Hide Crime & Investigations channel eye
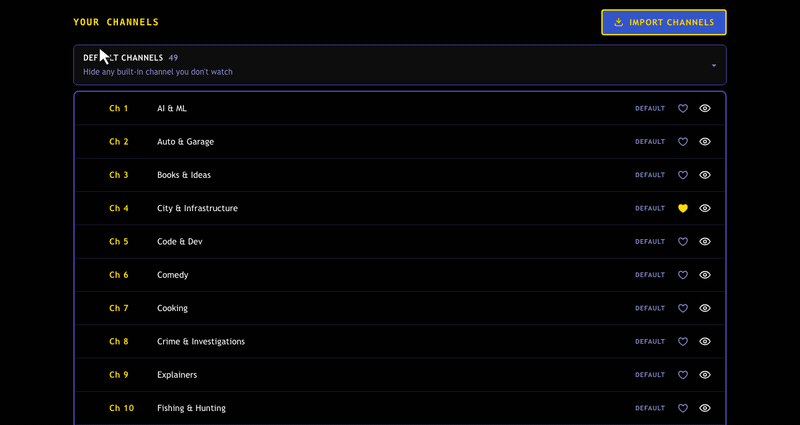This screenshot has height=425, width=800. 705,341
